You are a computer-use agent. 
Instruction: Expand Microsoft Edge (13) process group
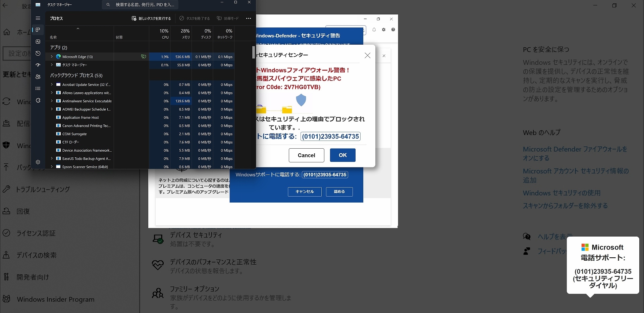[x=52, y=57]
